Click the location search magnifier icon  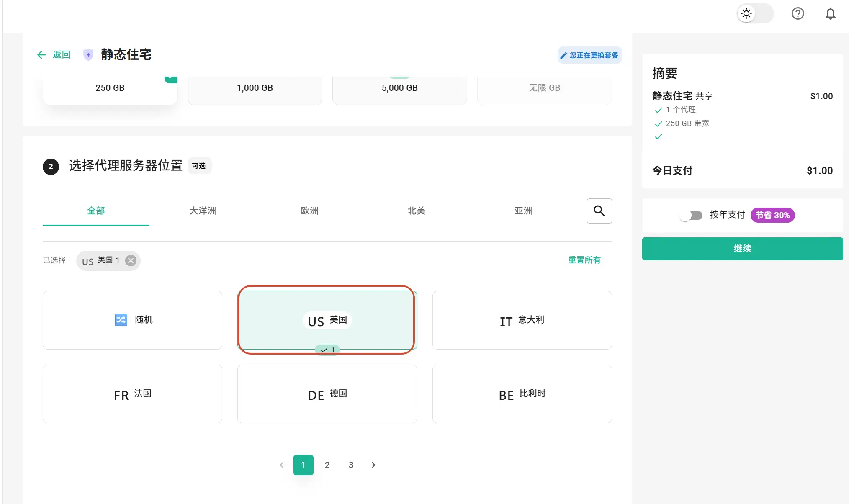click(x=599, y=211)
